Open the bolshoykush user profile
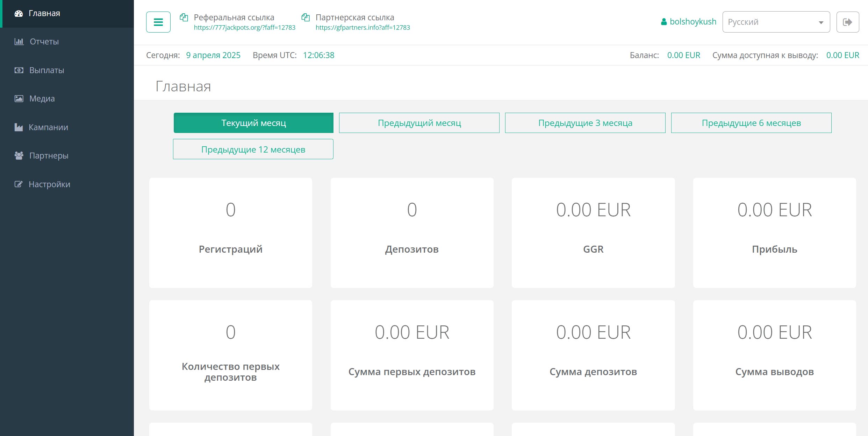This screenshot has height=436, width=868. point(693,22)
